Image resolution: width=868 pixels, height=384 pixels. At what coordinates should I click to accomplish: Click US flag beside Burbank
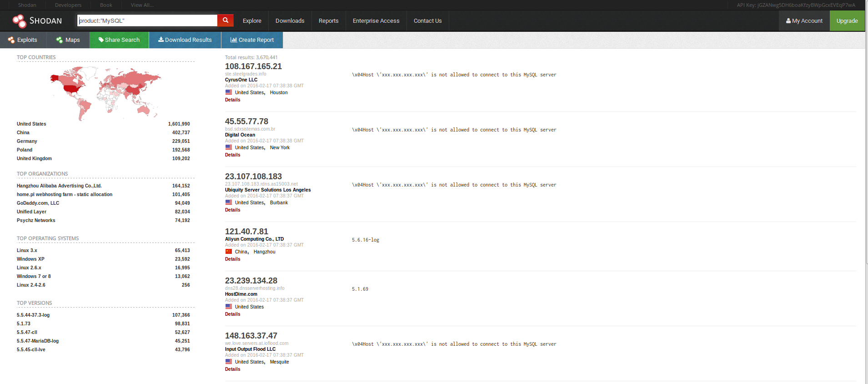point(229,202)
